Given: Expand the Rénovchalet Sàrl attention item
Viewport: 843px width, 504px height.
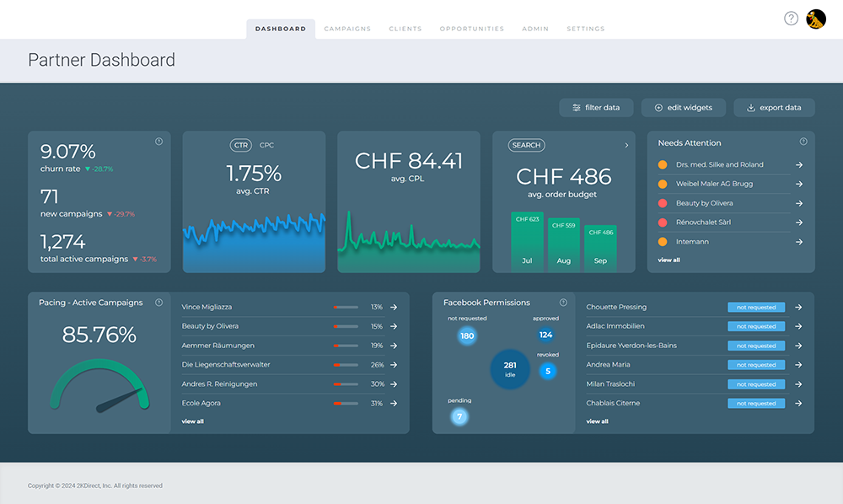Looking at the screenshot, I should [798, 222].
